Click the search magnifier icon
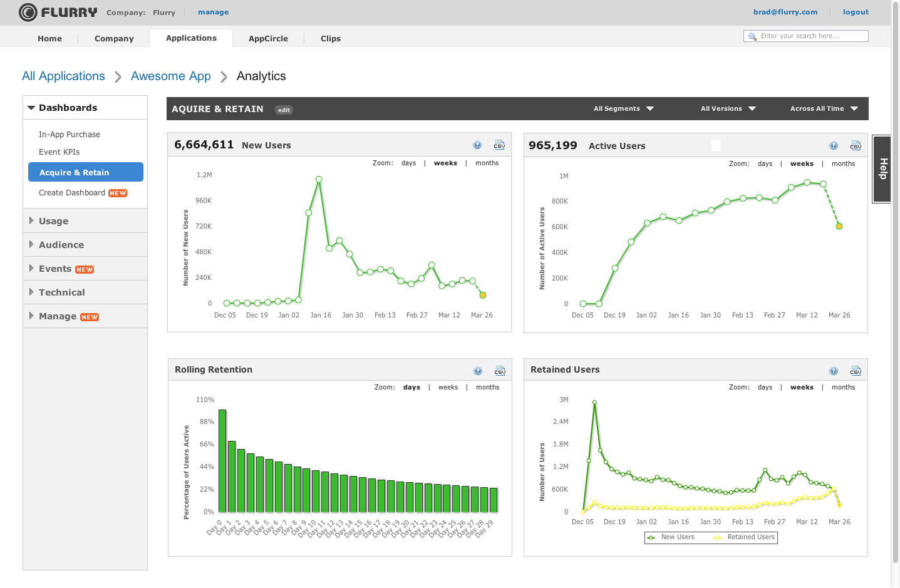The height and width of the screenshot is (588, 900). [x=752, y=36]
